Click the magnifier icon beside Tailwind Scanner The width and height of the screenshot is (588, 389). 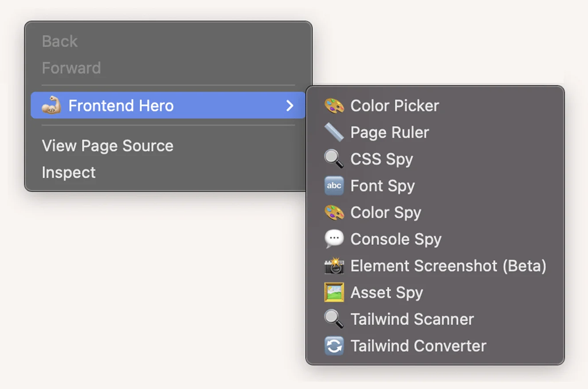pos(334,319)
